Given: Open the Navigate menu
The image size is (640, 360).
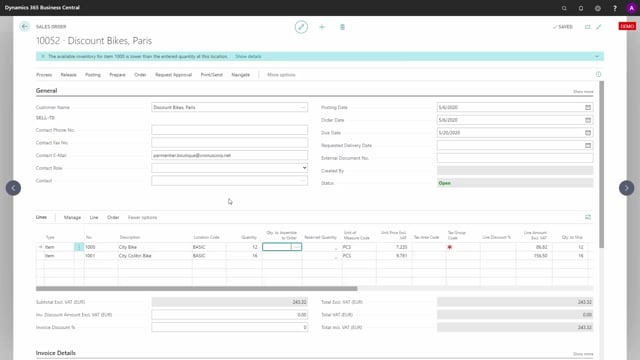Looking at the screenshot, I should [240, 75].
